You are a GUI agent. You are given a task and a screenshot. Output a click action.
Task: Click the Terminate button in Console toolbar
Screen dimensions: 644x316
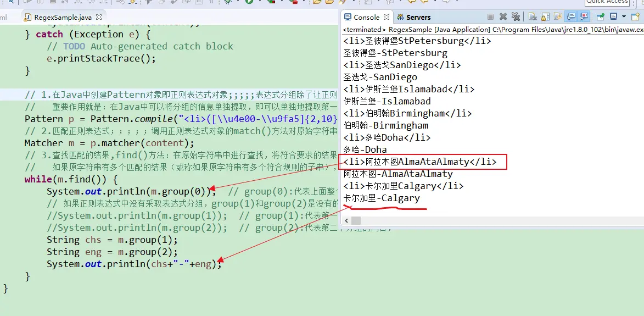(x=490, y=17)
